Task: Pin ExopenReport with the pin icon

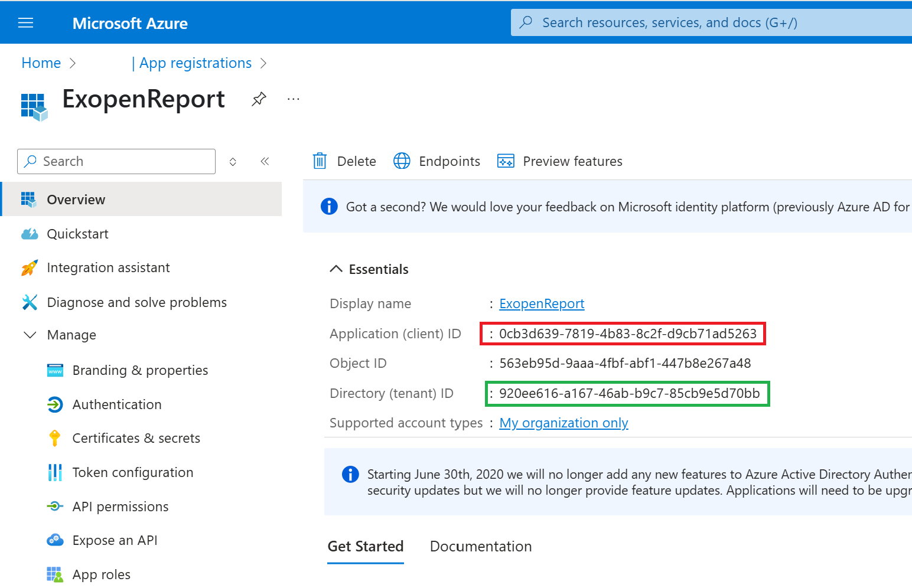Action: 259,99
